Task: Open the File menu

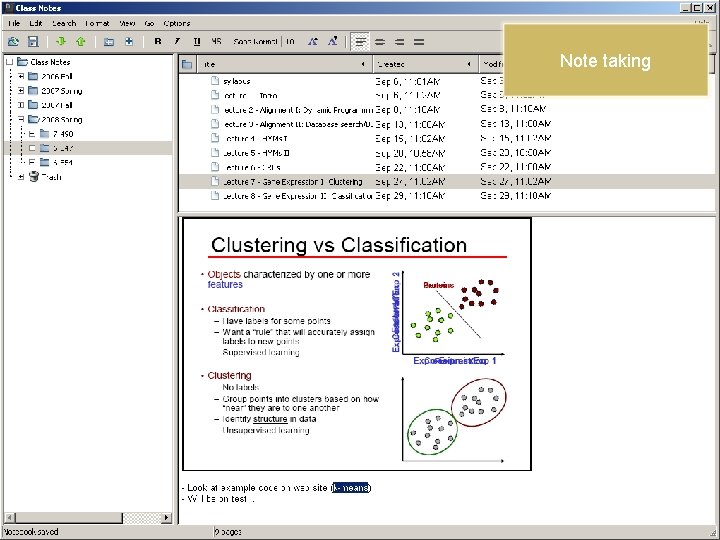Action: (x=13, y=23)
